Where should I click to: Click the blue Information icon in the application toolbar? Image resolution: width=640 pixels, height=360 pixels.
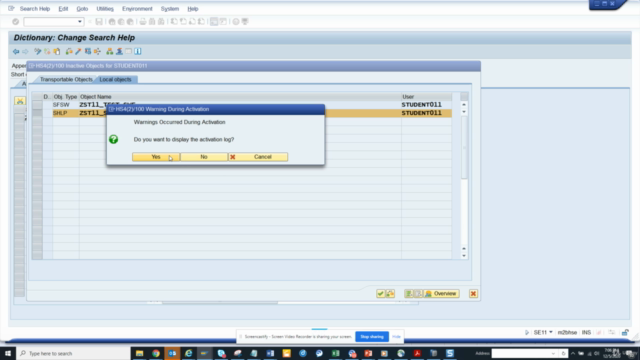[138, 51]
